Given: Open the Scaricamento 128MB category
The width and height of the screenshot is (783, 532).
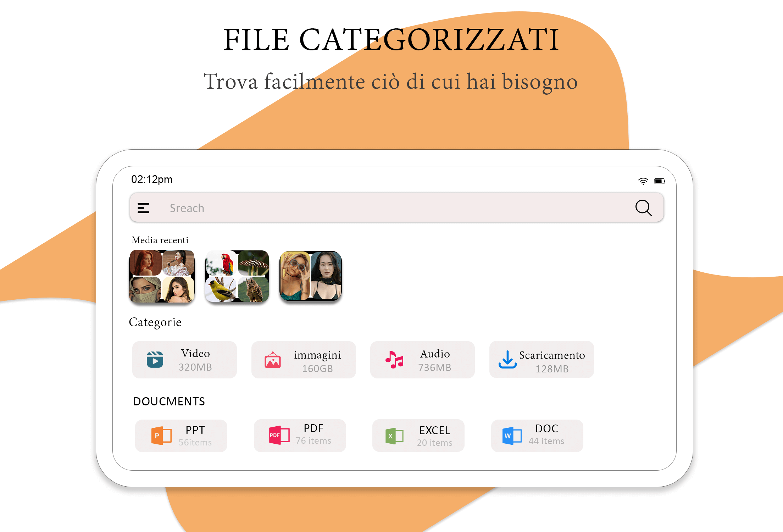Looking at the screenshot, I should [542, 360].
